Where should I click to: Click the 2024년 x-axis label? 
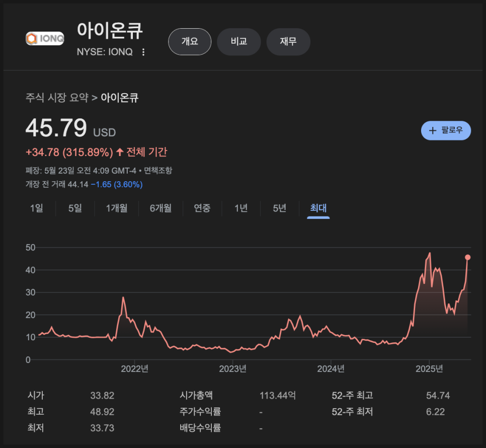(x=331, y=369)
